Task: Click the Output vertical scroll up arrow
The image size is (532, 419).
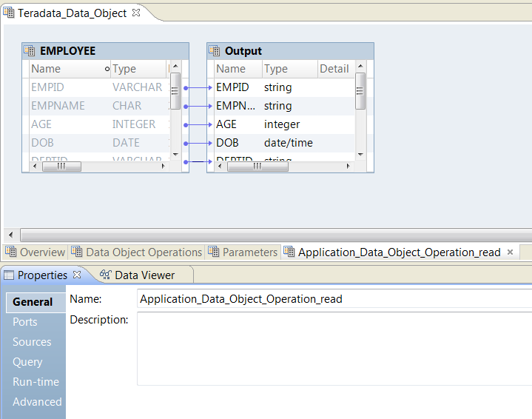Action: 360,66
